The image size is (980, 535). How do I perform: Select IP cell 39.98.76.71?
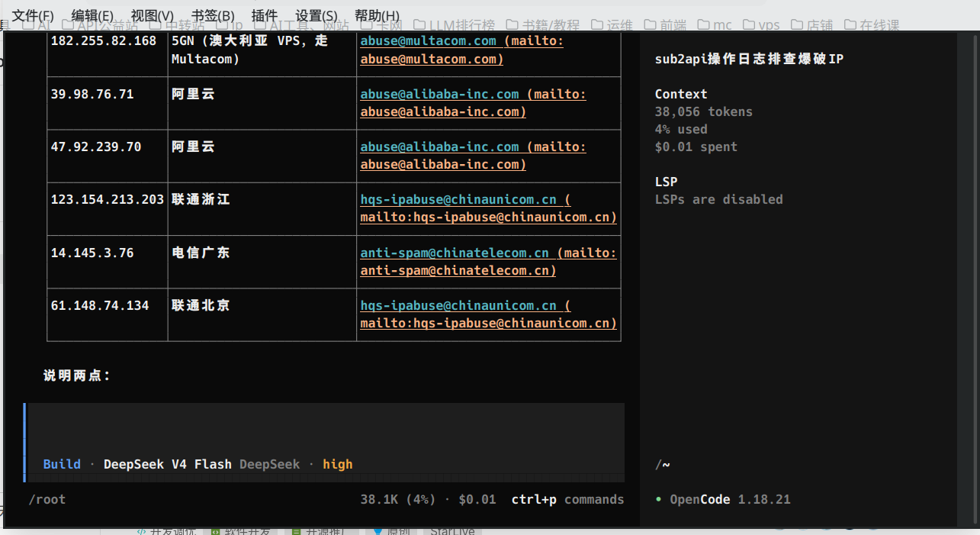[92, 95]
